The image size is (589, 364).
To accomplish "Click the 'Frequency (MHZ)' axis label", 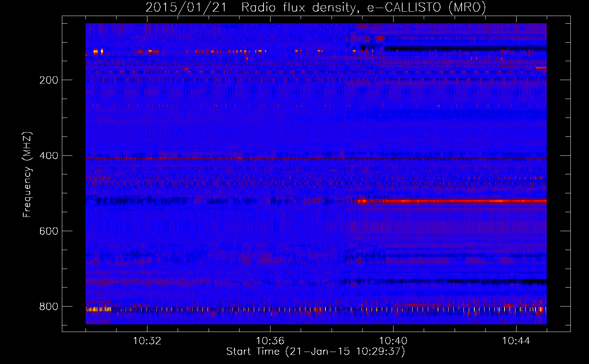I will (x=27, y=175).
